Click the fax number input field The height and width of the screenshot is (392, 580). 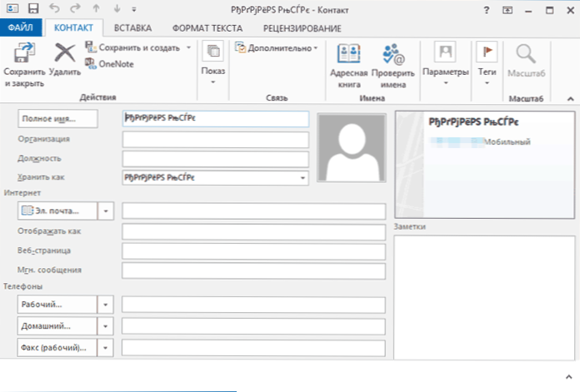253,348
